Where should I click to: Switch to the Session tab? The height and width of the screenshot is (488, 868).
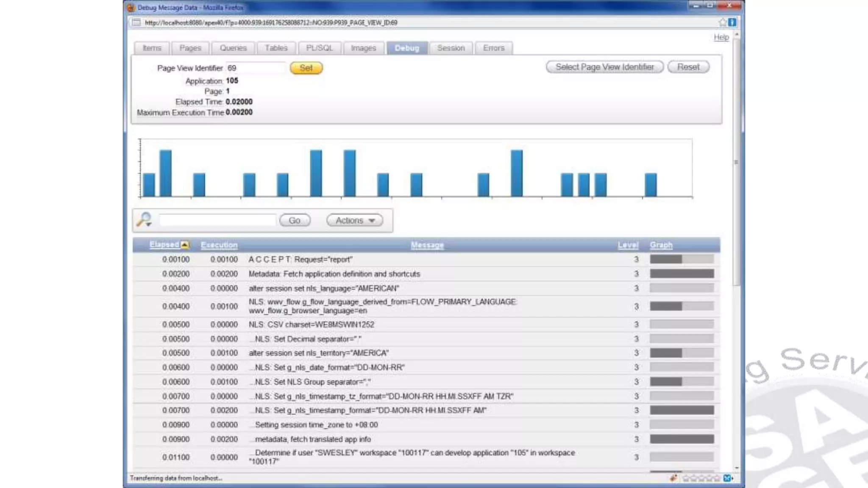451,48
